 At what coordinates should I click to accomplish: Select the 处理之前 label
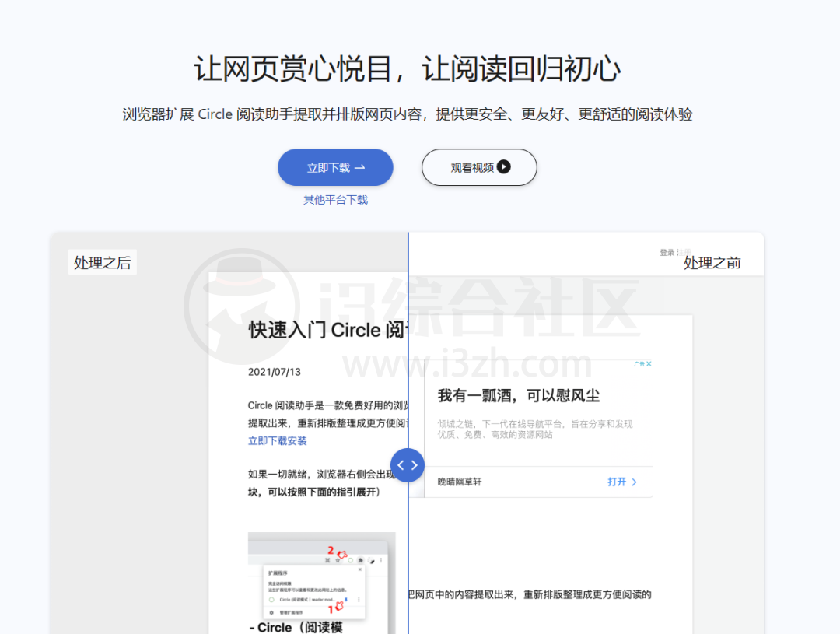(x=712, y=263)
